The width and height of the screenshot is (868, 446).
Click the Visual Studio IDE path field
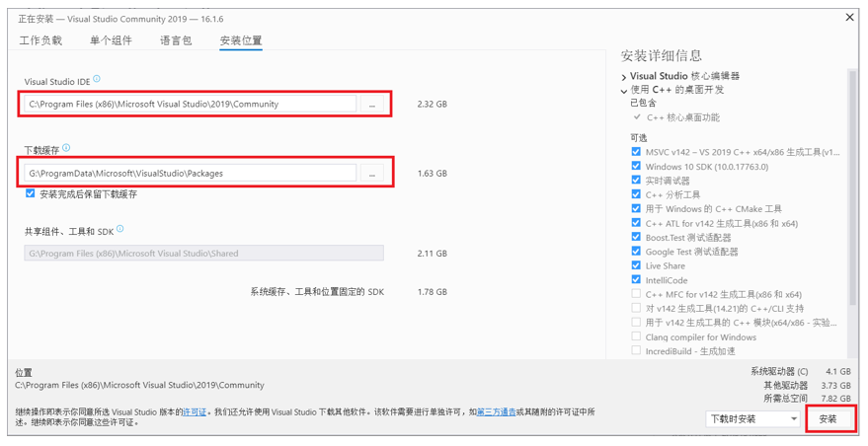coord(190,104)
